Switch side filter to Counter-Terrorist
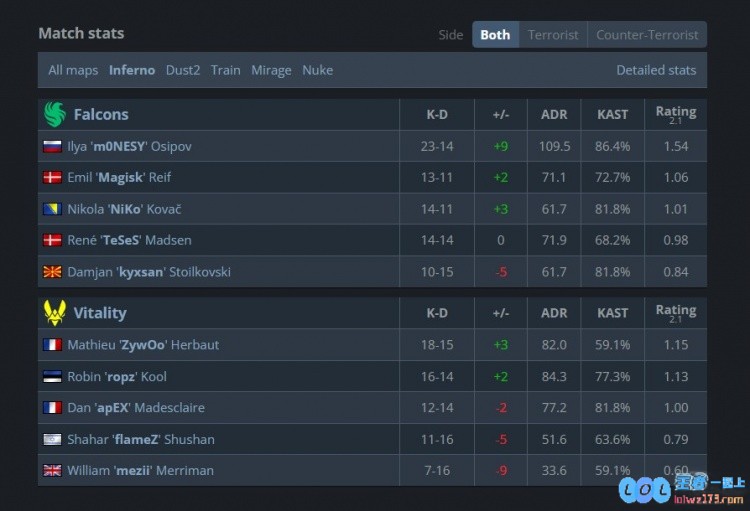The image size is (750, 511). click(647, 34)
